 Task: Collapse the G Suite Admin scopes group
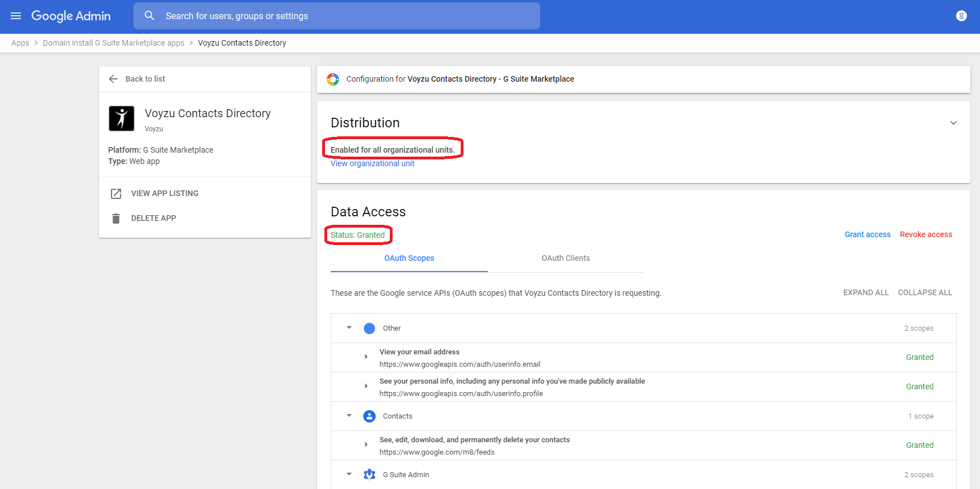[349, 474]
